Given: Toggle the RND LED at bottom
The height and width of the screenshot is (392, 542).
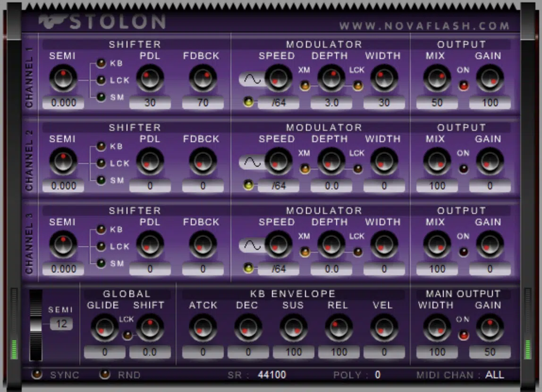Looking at the screenshot, I should (104, 375).
